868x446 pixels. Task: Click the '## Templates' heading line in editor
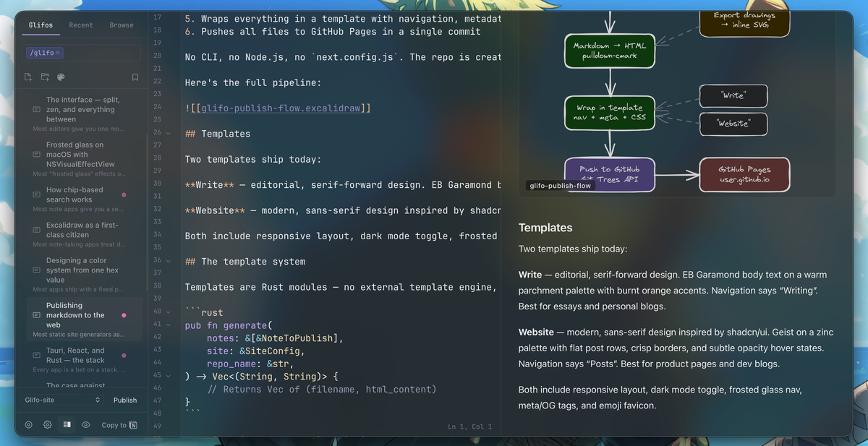click(218, 134)
